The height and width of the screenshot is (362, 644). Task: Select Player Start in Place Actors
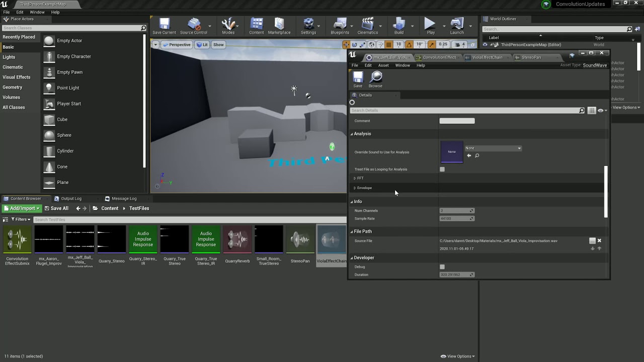click(x=69, y=104)
